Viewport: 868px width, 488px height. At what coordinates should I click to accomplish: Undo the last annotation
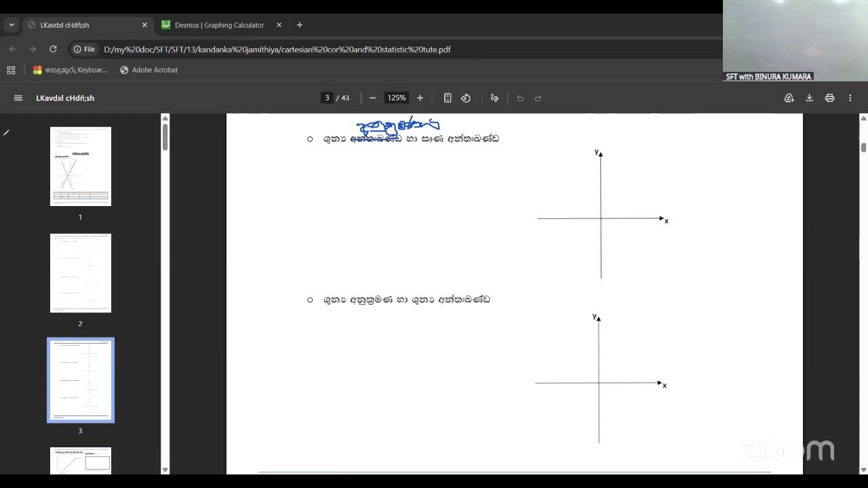click(520, 98)
